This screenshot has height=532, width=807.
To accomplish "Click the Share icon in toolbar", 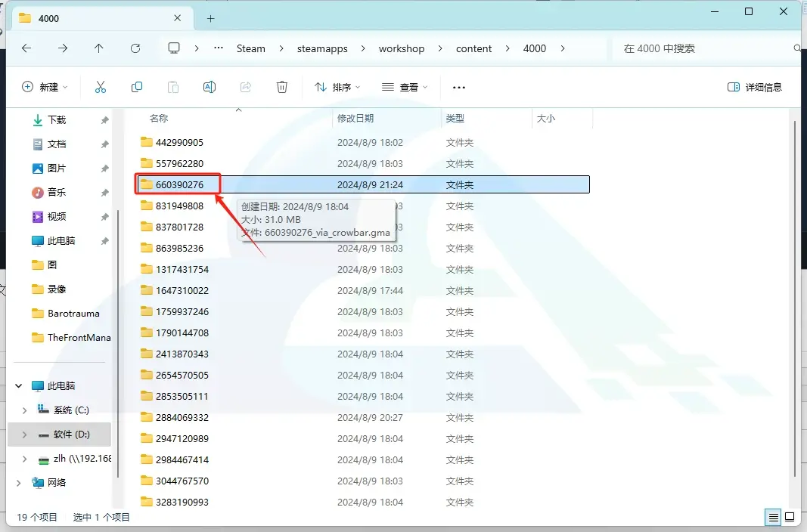I will pos(246,88).
